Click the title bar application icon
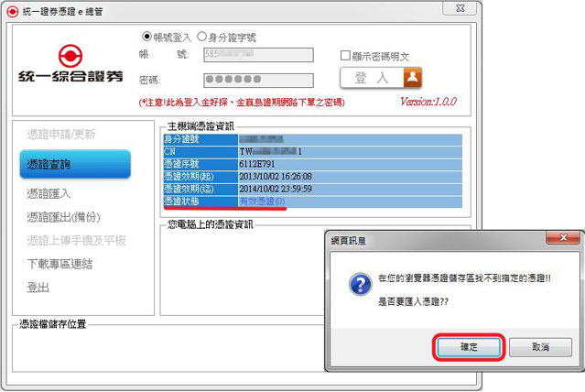585x392 pixels. pos(12,12)
